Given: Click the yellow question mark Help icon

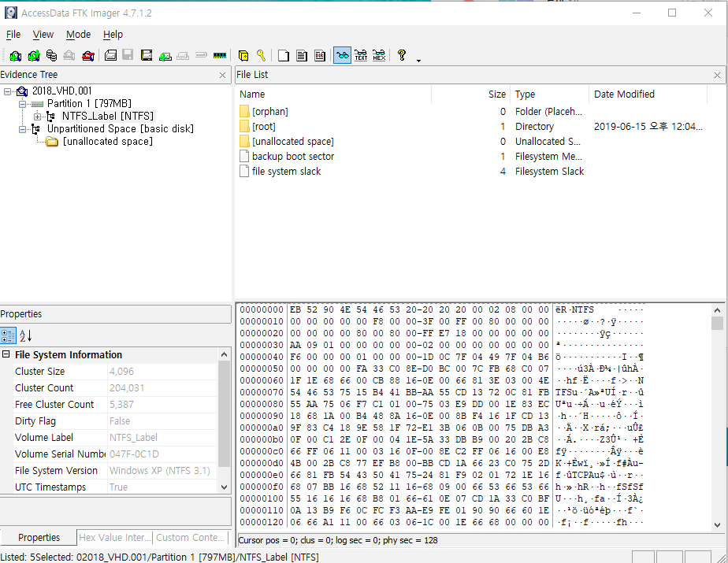Looking at the screenshot, I should point(402,55).
